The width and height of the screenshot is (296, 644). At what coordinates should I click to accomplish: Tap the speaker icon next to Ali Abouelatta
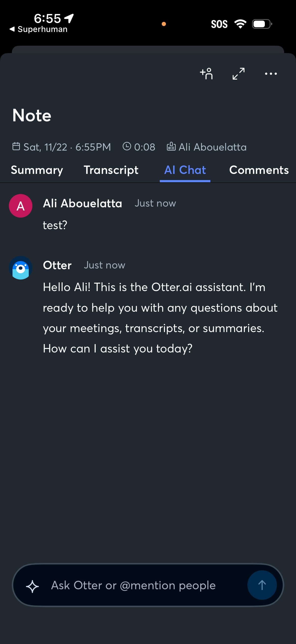pos(171,146)
